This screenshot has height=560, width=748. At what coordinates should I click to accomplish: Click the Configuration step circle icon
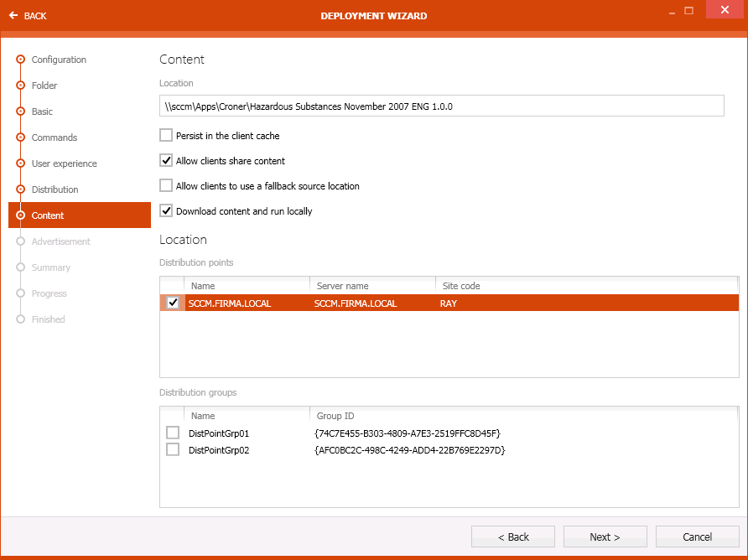click(21, 60)
